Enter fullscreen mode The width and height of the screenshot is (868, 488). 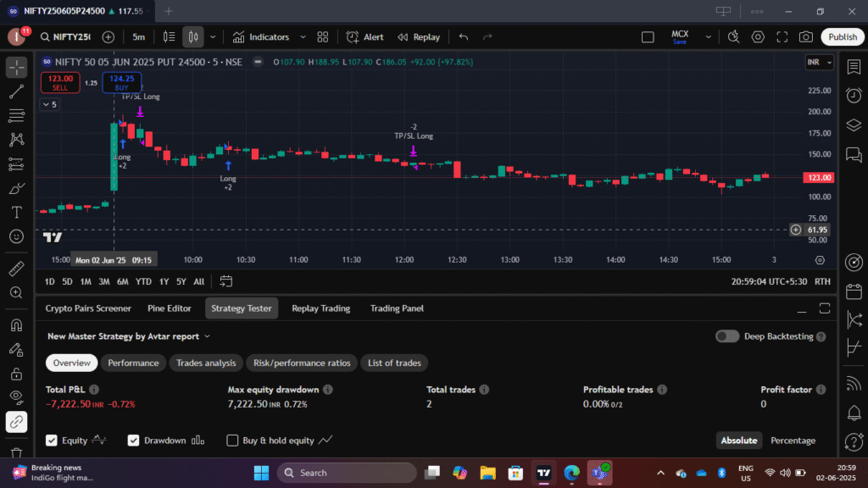pyautogui.click(x=782, y=37)
